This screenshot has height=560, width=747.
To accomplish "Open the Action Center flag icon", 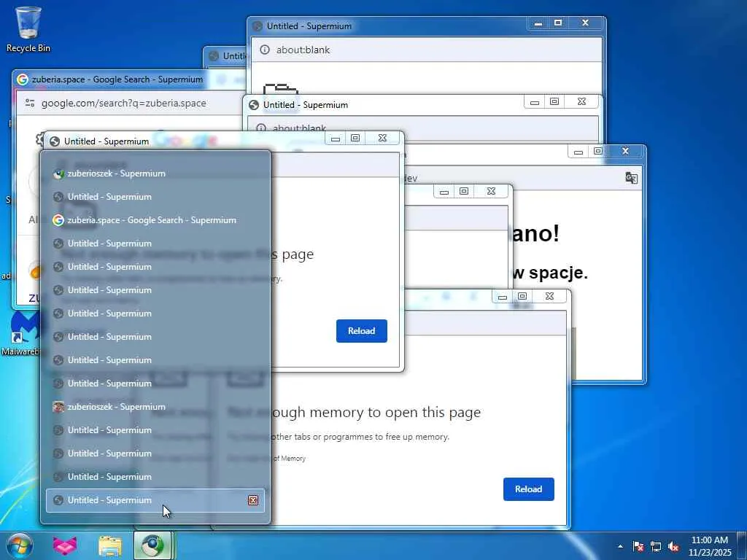I will [638, 546].
